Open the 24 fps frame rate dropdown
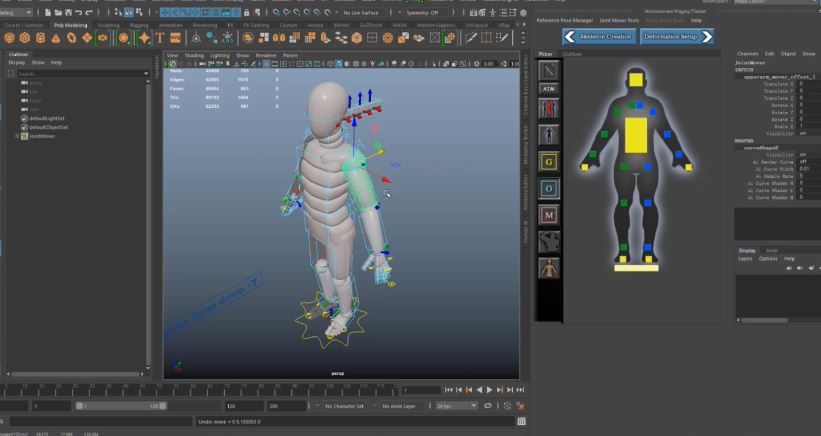 click(x=456, y=406)
